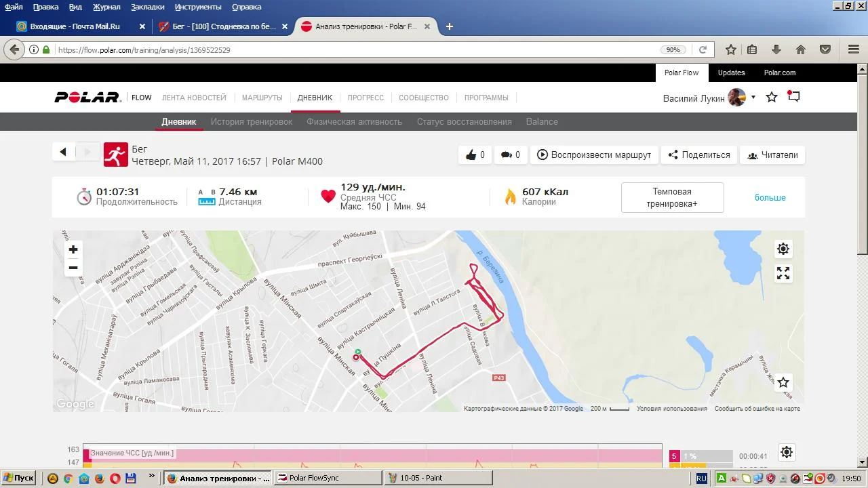Click the Pocket icon in the toolbar
The width and height of the screenshot is (868, 488).
pos(825,49)
